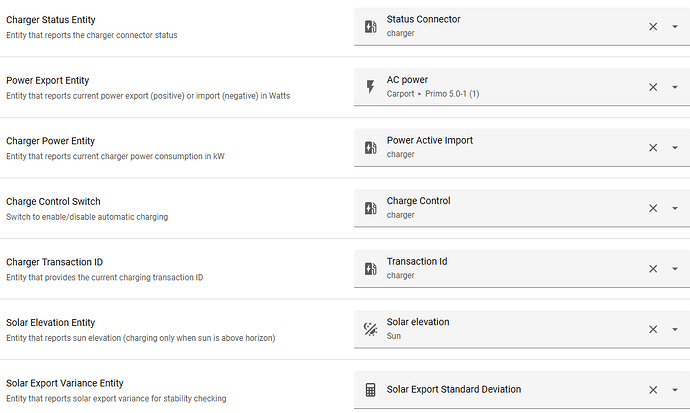Click the Solar Export Standard Deviation field
The width and height of the screenshot is (690, 413).
click(500, 390)
